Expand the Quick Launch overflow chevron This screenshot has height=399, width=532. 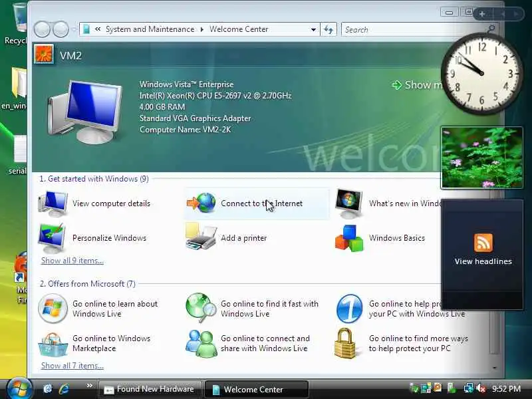(89, 386)
